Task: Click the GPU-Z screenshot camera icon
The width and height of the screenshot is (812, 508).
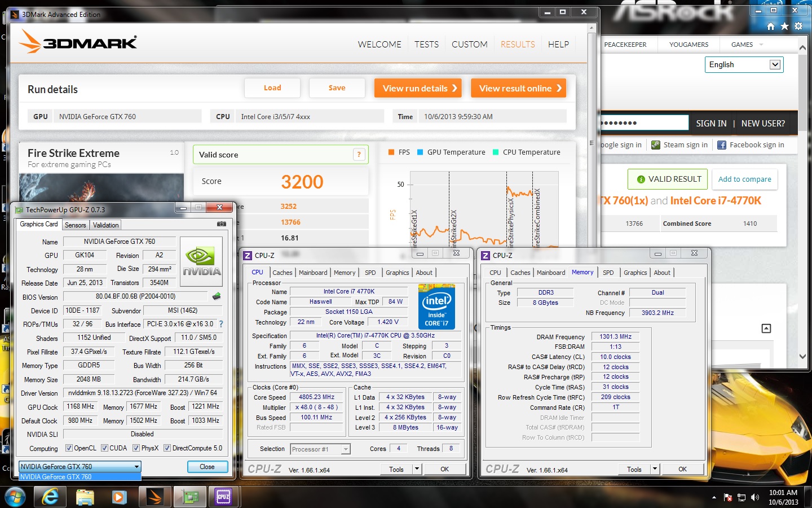Action: [222, 224]
